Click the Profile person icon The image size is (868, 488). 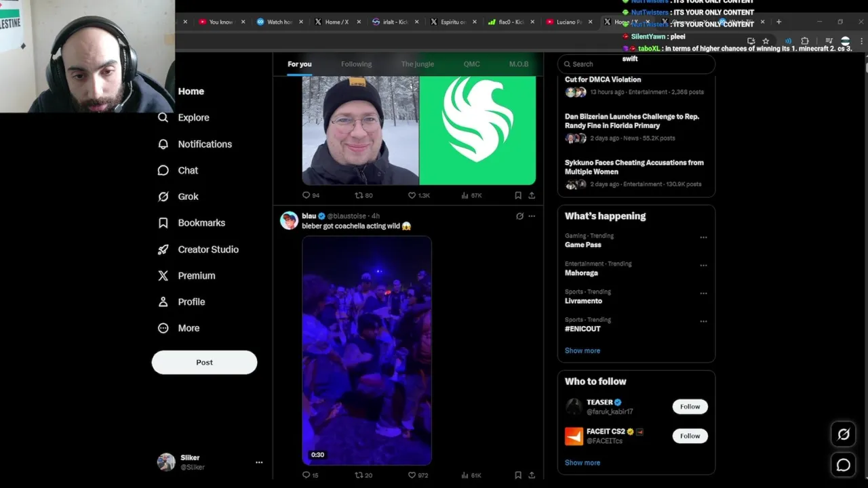point(163,302)
